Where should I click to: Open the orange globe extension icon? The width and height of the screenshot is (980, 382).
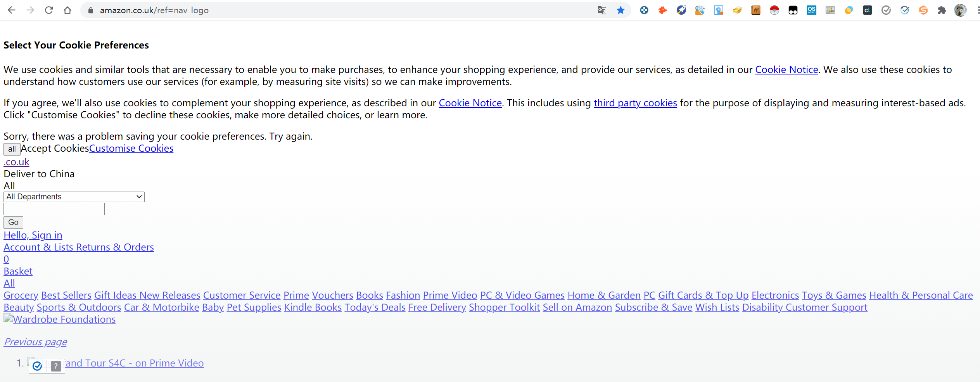coord(700,10)
